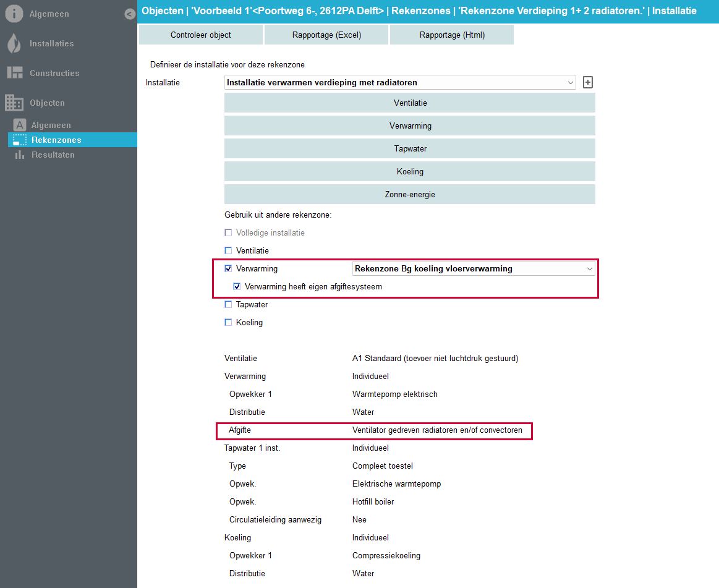The width and height of the screenshot is (719, 588).
Task: Click the Objecten building icon
Action: click(x=14, y=103)
